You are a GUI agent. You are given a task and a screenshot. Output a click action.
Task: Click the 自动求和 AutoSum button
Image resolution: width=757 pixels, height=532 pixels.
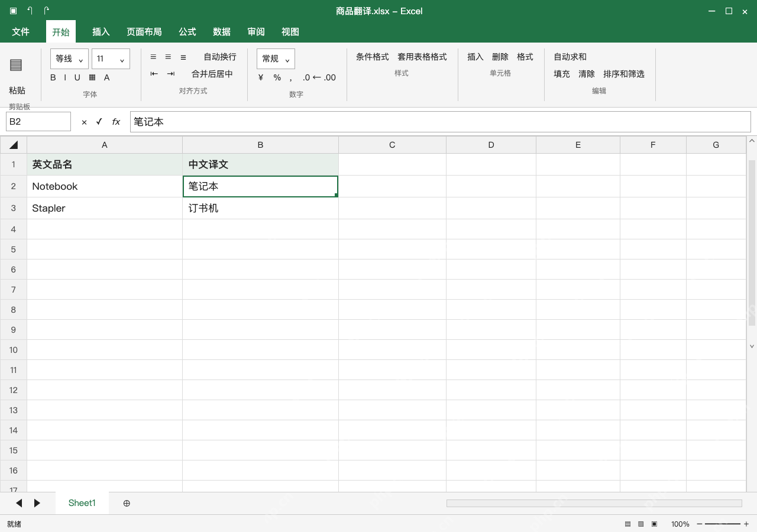coord(570,57)
